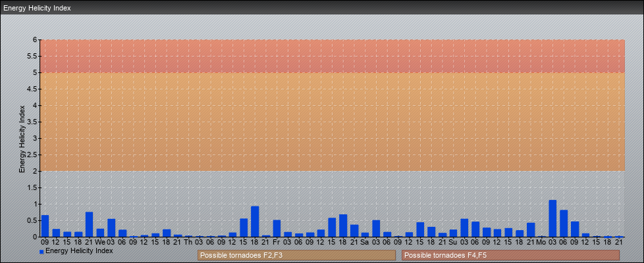644x263 pixels.
Task: Click the 'Energy Helicity Index' window title
Action: point(38,8)
